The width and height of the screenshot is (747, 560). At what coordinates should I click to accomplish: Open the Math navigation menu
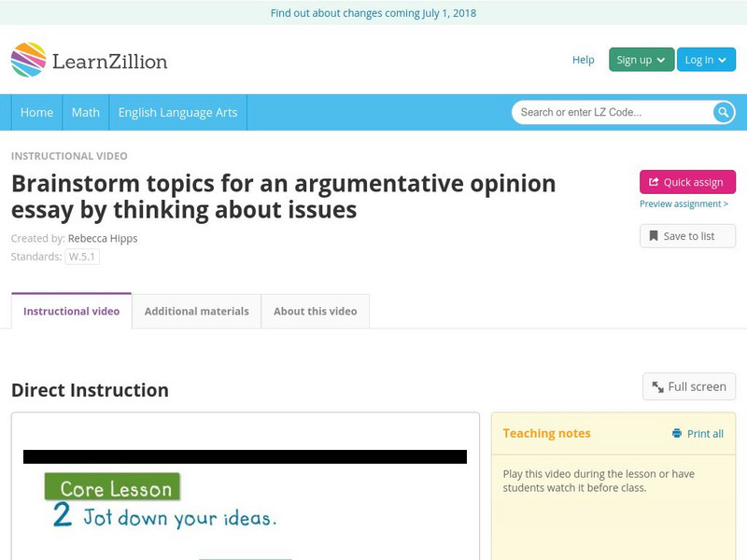tap(85, 112)
